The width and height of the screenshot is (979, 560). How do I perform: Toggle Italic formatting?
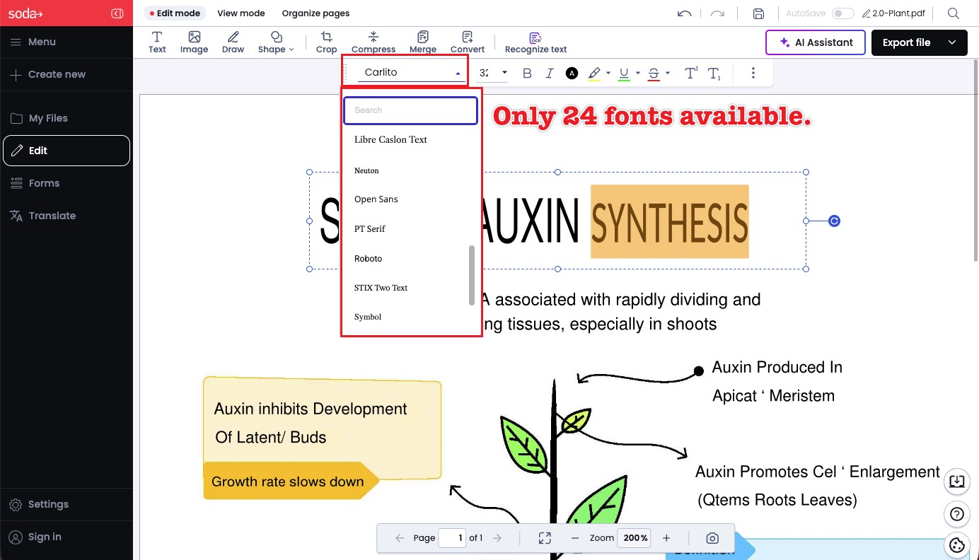point(549,73)
